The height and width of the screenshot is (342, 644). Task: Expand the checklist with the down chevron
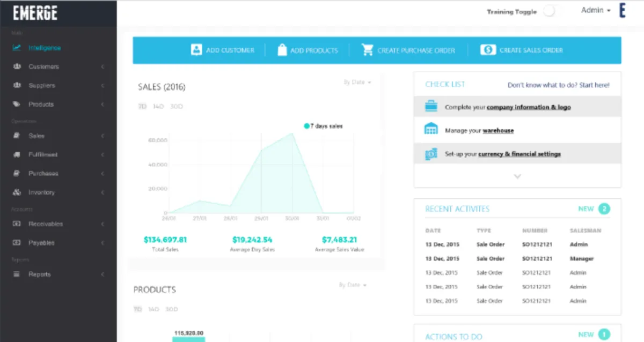(x=517, y=176)
